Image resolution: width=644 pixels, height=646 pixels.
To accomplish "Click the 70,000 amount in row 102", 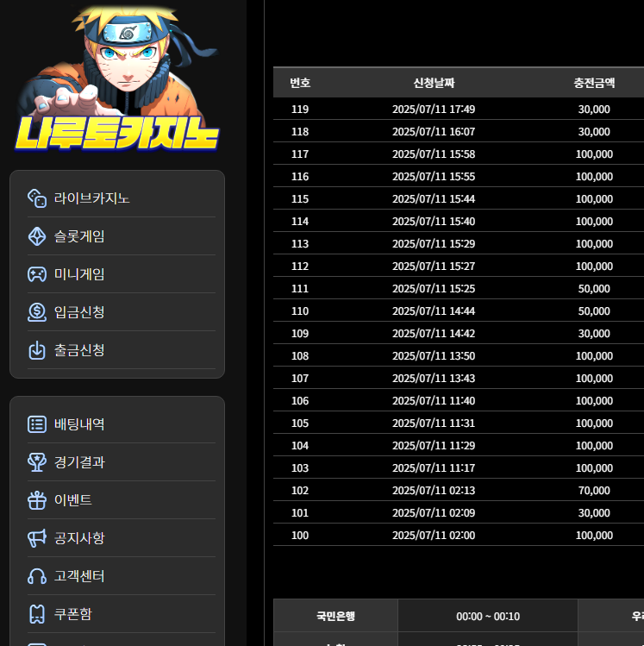I will (x=594, y=491).
